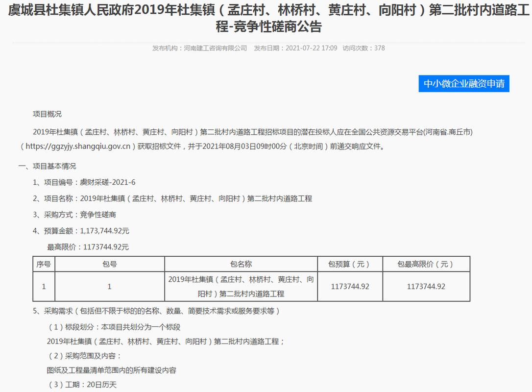Click the 中小微企业融资申请 button
This screenshot has height=392, width=532.
coord(464,83)
